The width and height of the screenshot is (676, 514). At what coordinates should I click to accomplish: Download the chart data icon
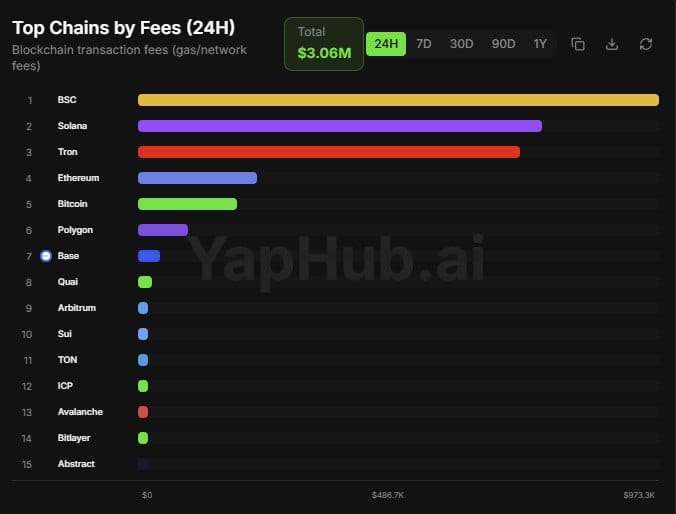click(x=612, y=44)
